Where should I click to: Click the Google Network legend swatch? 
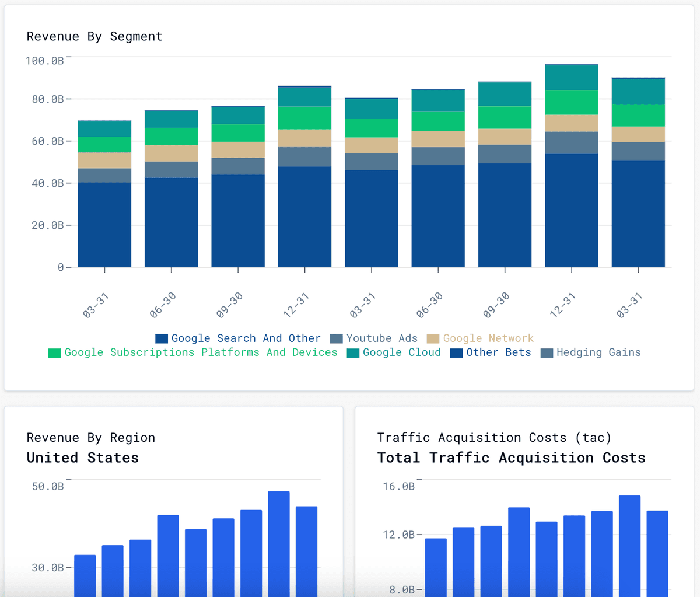(x=433, y=338)
